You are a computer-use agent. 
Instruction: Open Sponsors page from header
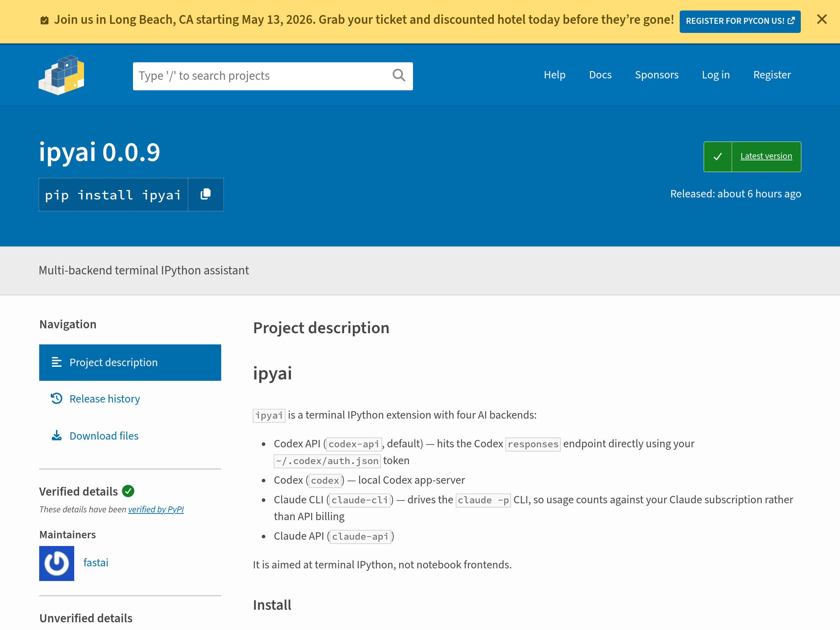656,75
